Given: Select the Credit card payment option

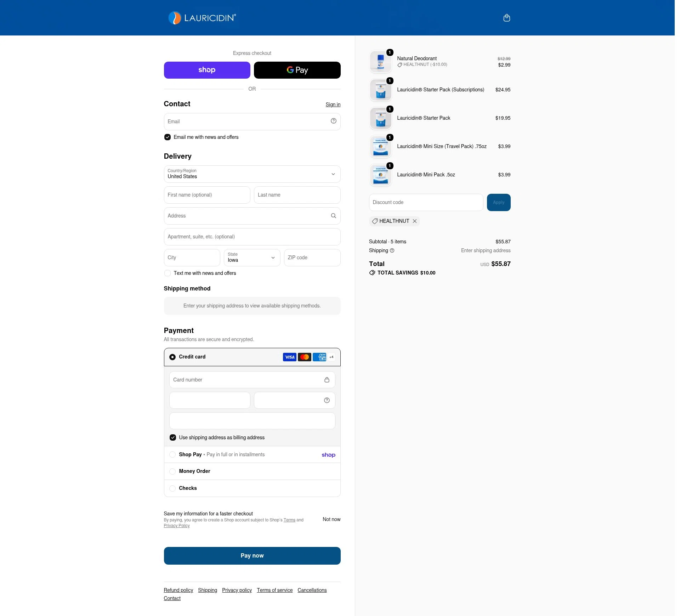Looking at the screenshot, I should tap(172, 357).
